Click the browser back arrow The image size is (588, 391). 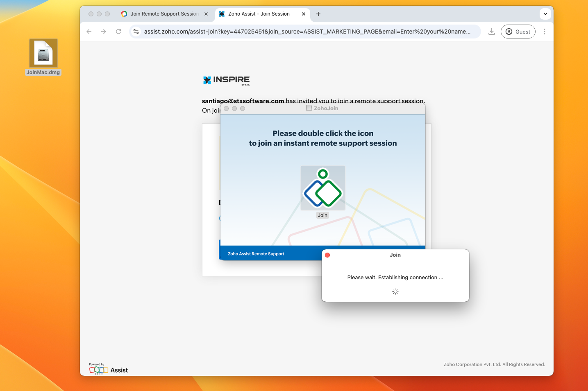click(x=89, y=32)
